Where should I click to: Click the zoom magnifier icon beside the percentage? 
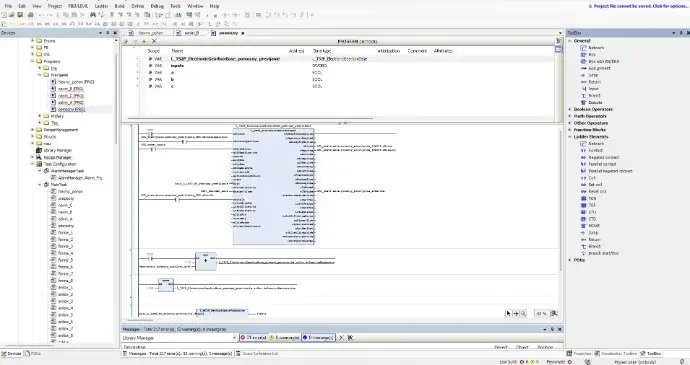coord(554,313)
